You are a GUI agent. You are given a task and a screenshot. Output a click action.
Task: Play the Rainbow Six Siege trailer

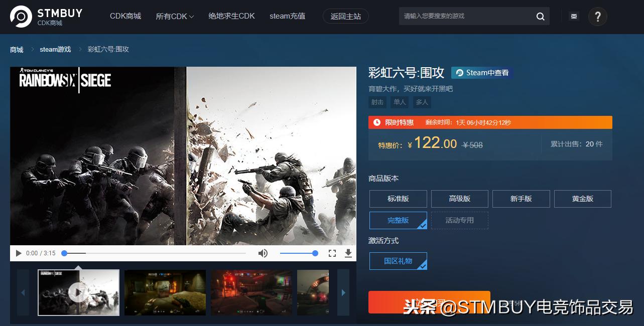[18, 253]
